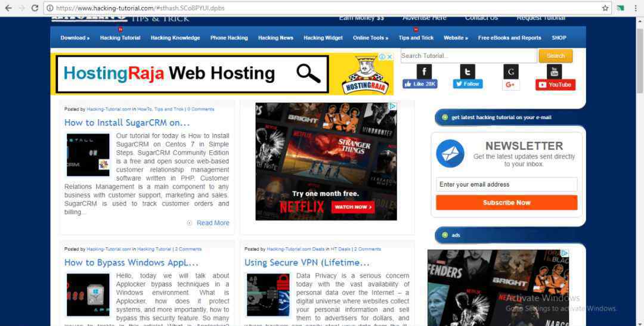The image size is (644, 326).
Task: Click the orange Search button
Action: click(x=556, y=56)
